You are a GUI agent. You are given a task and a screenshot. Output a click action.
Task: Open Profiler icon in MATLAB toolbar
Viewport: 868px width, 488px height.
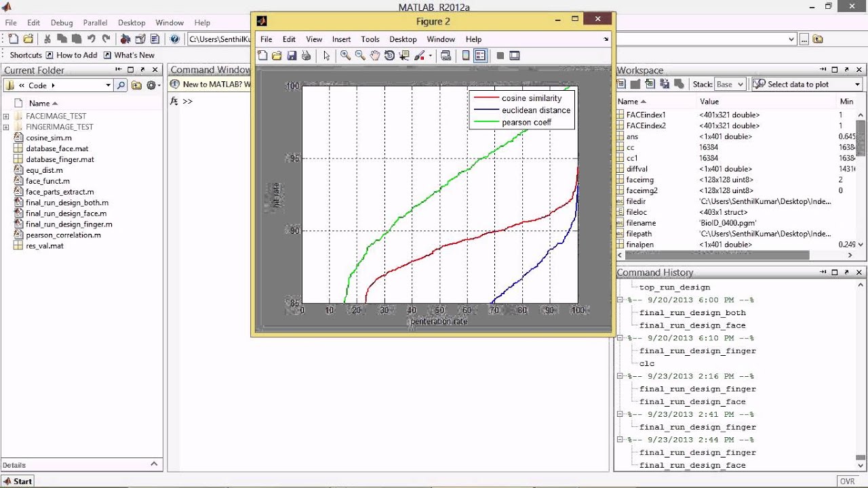155,39
